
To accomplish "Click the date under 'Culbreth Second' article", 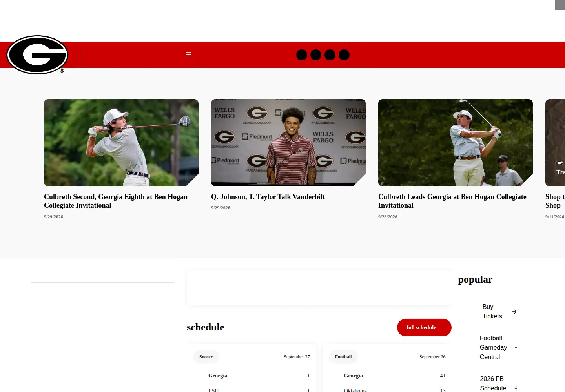I will pyautogui.click(x=53, y=217).
